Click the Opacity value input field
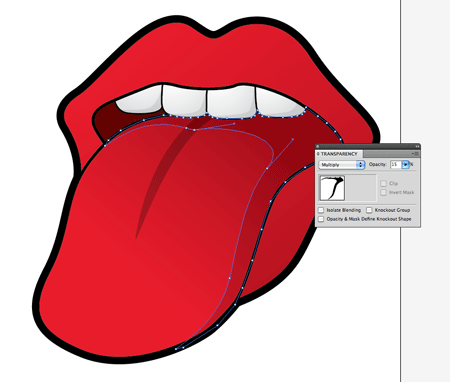450x382 pixels. [x=396, y=165]
